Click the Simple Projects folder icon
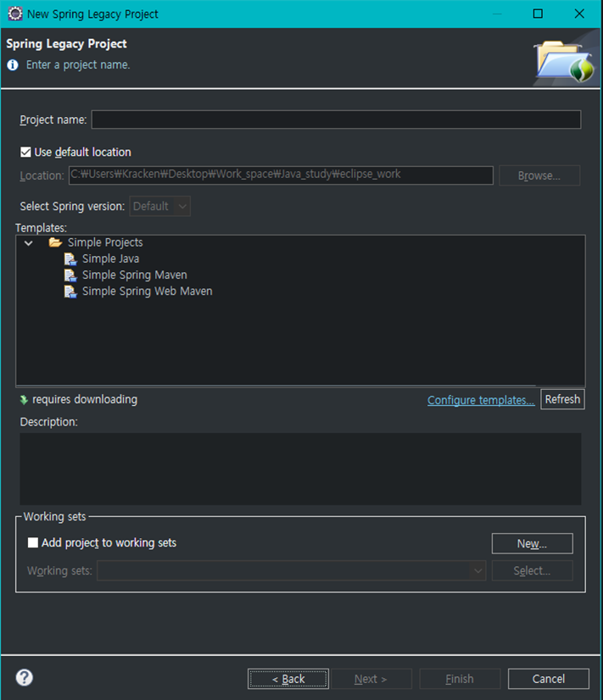603x700 pixels. [x=55, y=242]
